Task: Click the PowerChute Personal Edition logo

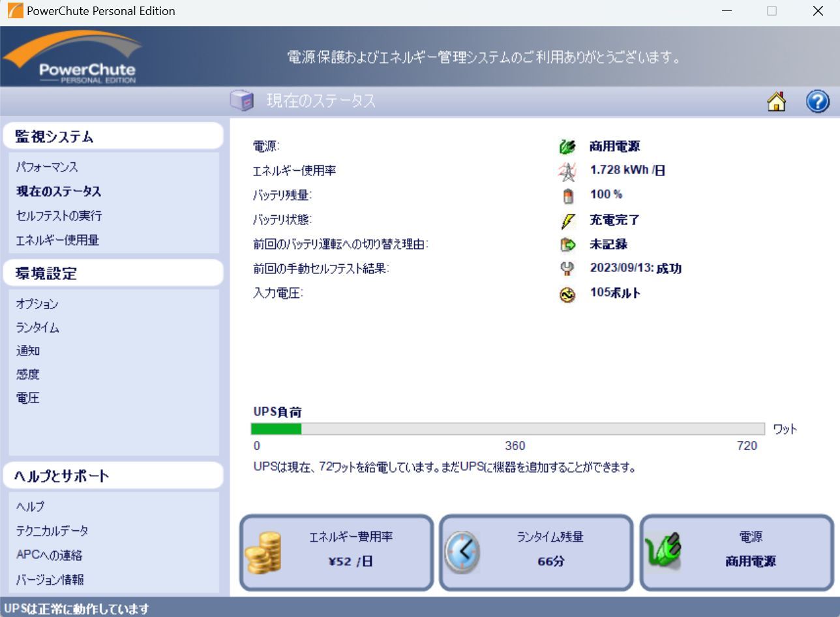Action: [x=73, y=57]
